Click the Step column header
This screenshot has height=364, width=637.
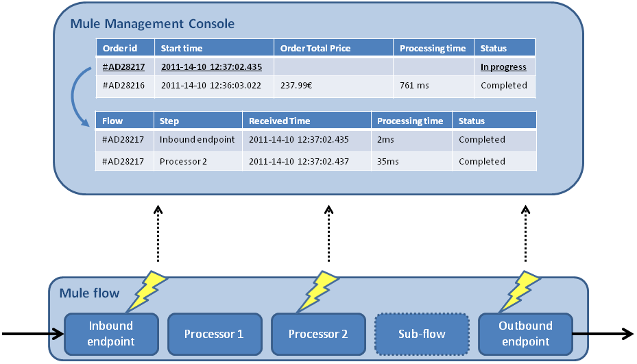[x=169, y=121]
